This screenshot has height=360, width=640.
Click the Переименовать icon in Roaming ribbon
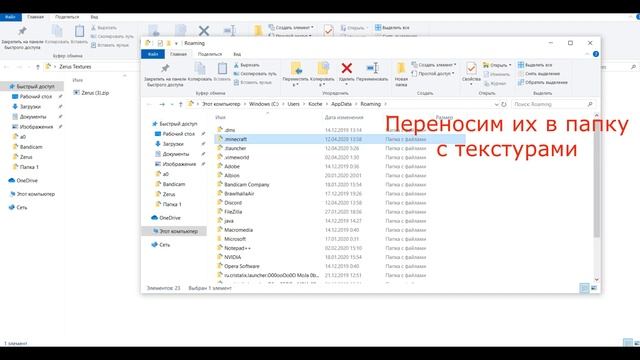pyautogui.click(x=372, y=68)
